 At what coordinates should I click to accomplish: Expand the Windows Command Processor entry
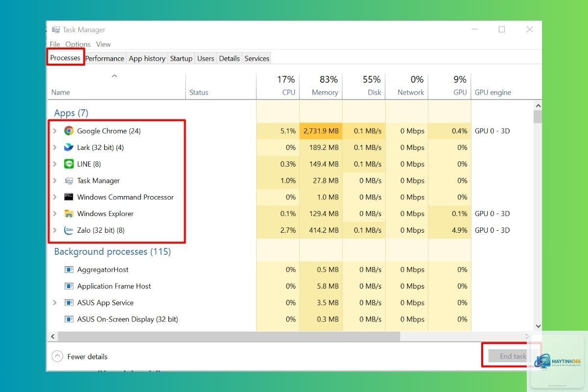55,197
